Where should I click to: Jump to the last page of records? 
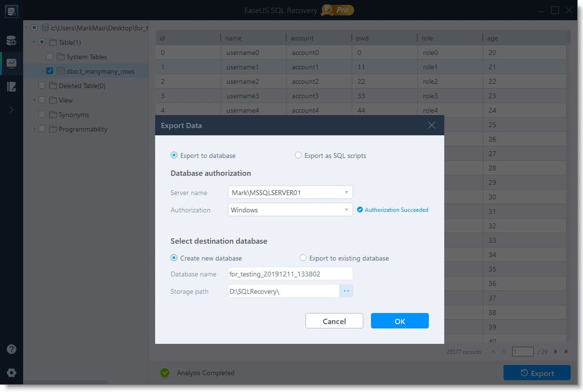[566, 352]
